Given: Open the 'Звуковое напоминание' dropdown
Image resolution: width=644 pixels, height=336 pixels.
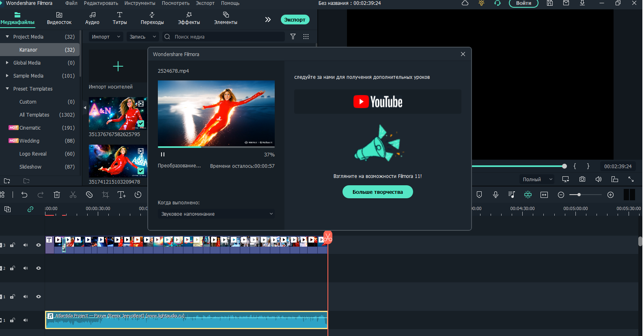Looking at the screenshot, I should [216, 214].
